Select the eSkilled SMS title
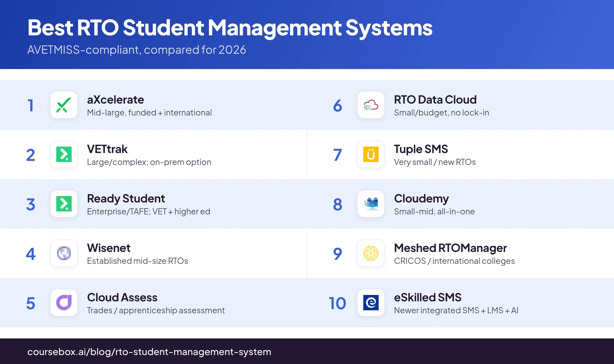The width and height of the screenshot is (614, 364). point(428,298)
